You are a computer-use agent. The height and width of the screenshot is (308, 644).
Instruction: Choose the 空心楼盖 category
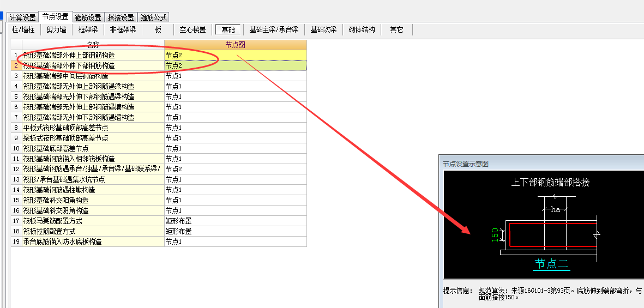point(192,29)
